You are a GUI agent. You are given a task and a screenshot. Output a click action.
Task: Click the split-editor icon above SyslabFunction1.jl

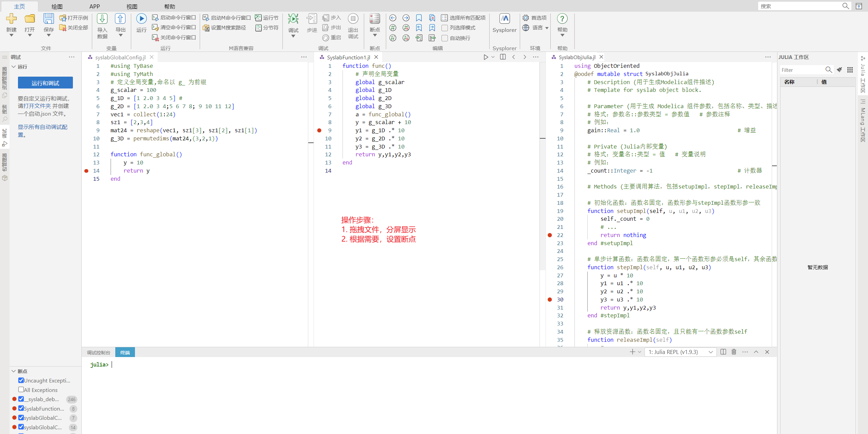503,57
